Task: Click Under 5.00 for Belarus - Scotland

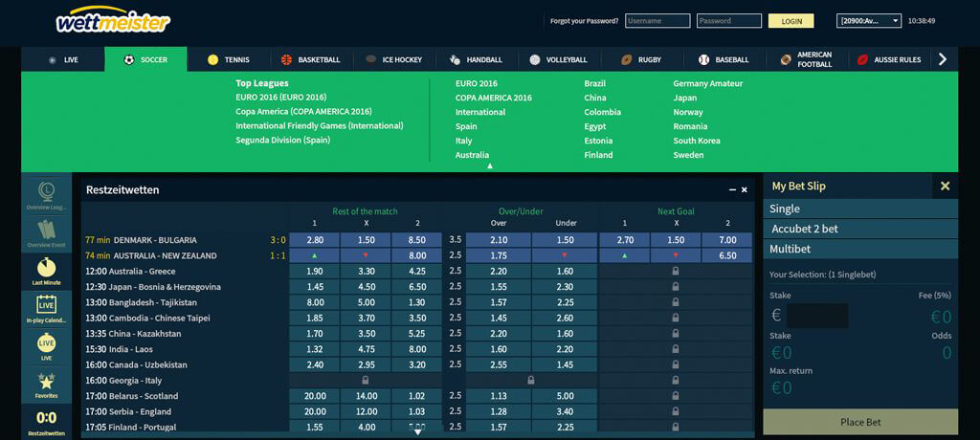Action: click(565, 396)
